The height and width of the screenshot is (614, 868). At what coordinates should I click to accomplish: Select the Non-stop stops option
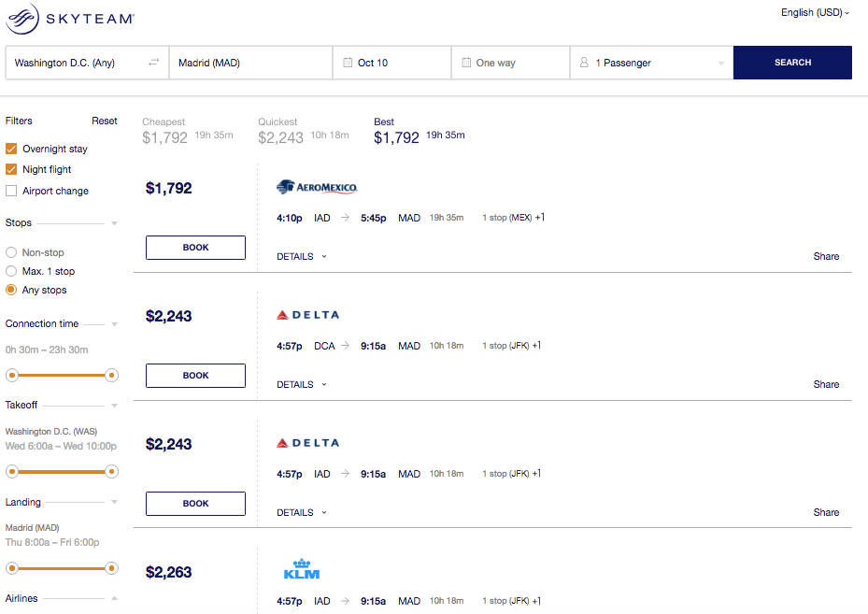tap(10, 252)
